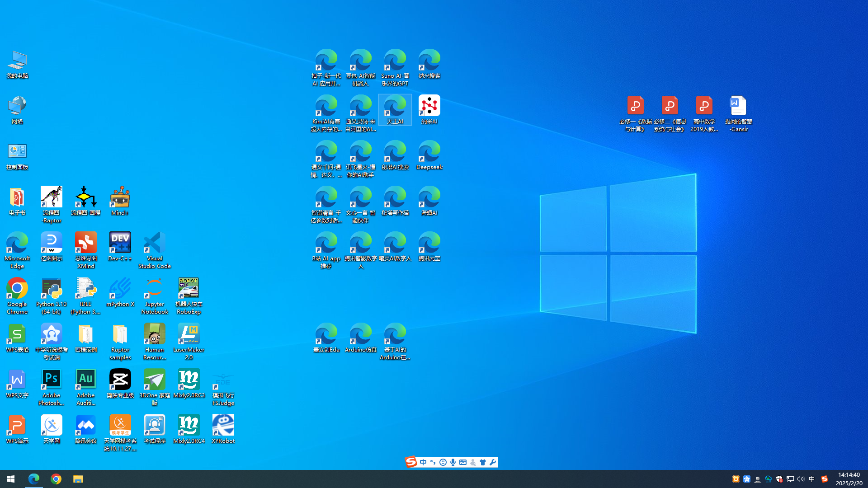Select the 网络 desktop icon
Viewport: 868px width, 488px height.
pos(17,111)
